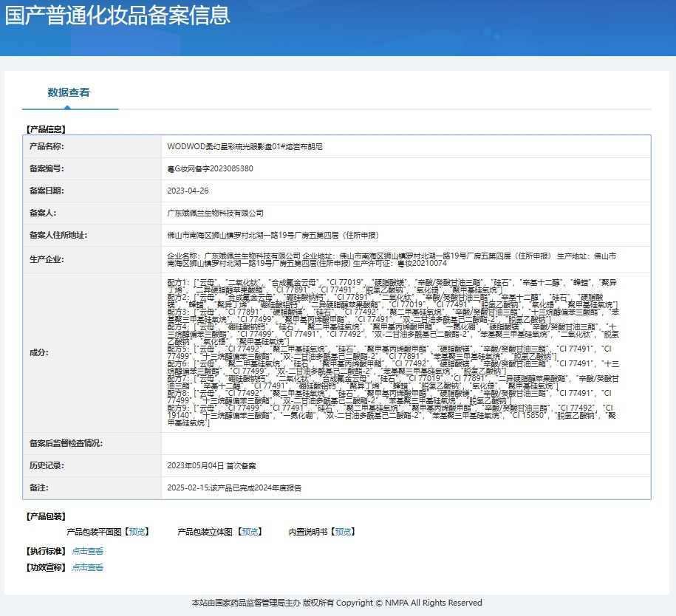Select 生产企业 details text
Image resolution: width=676 pixels, height=616 pixels.
click(x=392, y=259)
